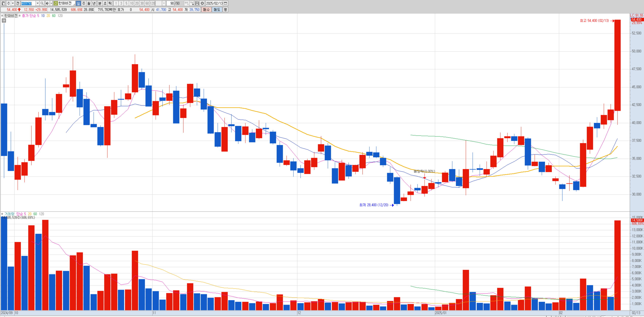Click the 종가 단순 moving average label
The width and height of the screenshot is (644, 317).
tap(29, 15)
